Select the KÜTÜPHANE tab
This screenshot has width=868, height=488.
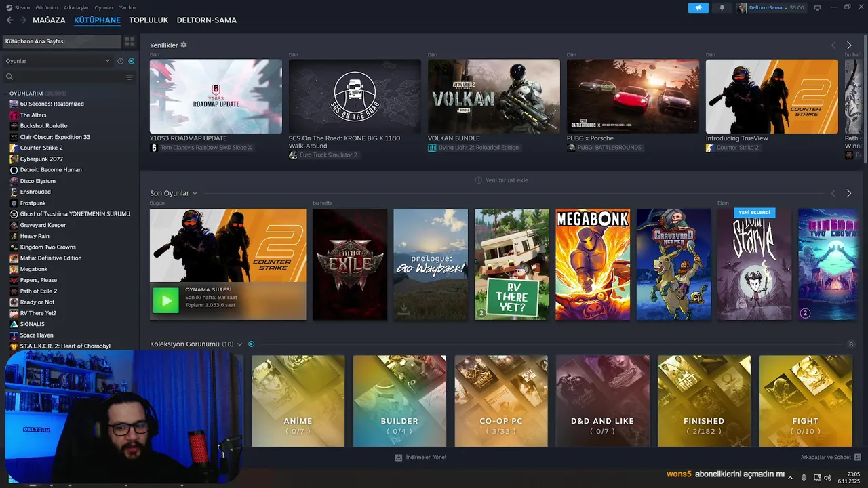pos(97,20)
